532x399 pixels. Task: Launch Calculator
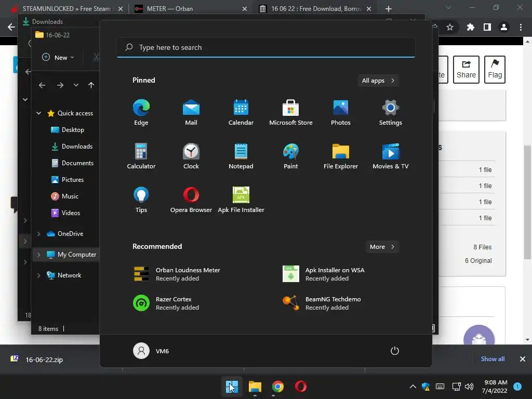tap(141, 156)
